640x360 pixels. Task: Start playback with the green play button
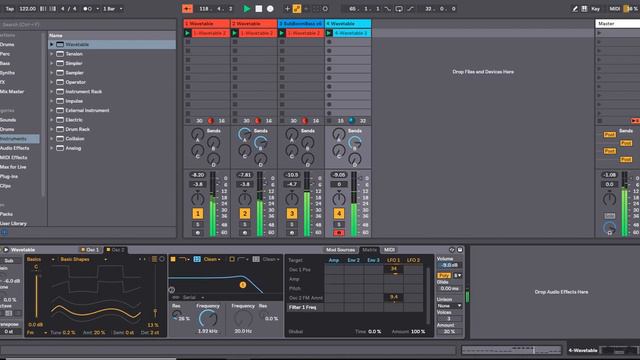point(247,9)
